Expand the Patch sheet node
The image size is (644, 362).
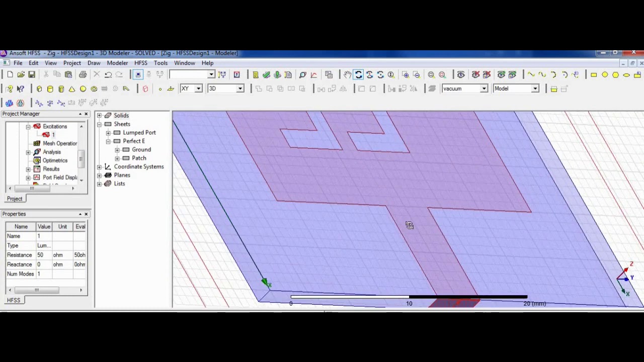point(117,158)
